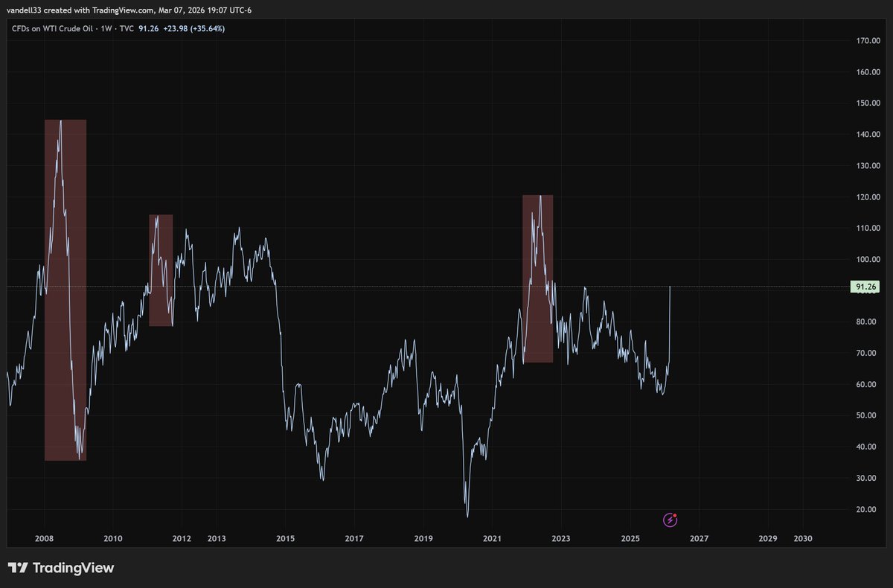The height and width of the screenshot is (588, 893).
Task: Click the 160.00 price axis label
Action: coord(868,72)
